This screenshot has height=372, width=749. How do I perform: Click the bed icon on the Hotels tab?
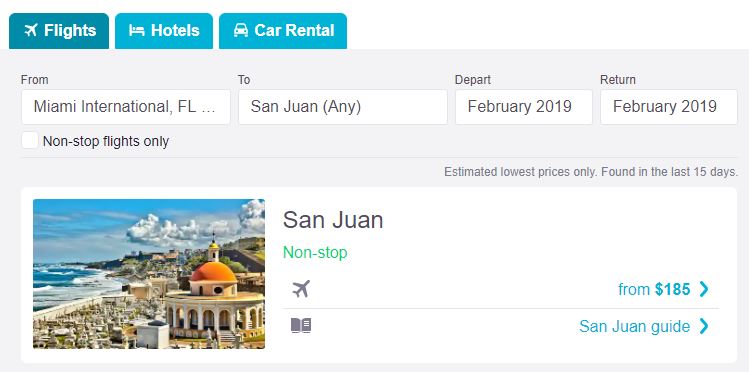pos(137,31)
